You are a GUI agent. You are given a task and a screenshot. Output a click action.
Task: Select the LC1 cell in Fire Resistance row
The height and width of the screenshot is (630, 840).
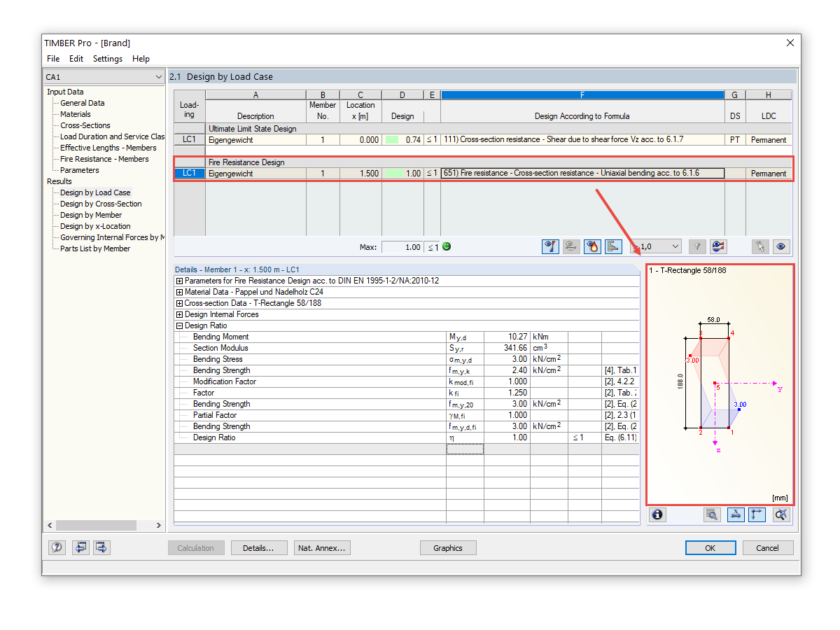point(190,174)
